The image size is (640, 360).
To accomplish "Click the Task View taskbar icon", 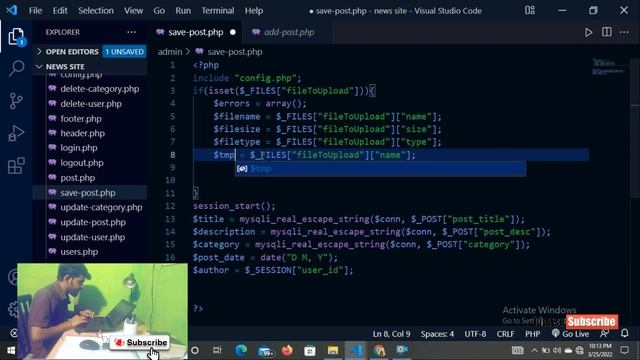I will [x=217, y=350].
